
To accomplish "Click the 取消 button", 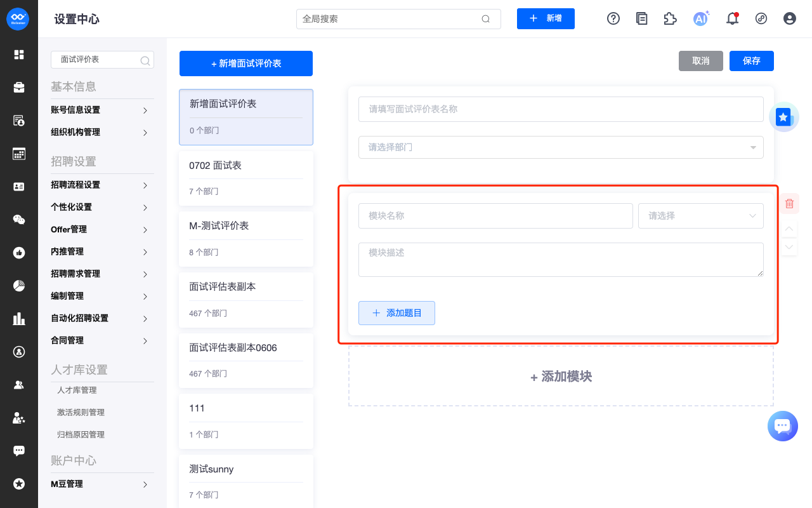I will [x=701, y=61].
